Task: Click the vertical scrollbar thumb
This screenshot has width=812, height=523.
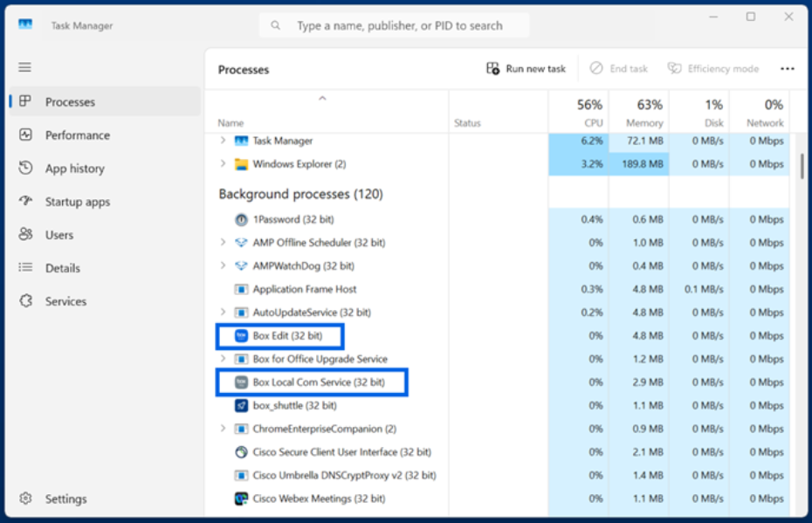Action: [802, 166]
